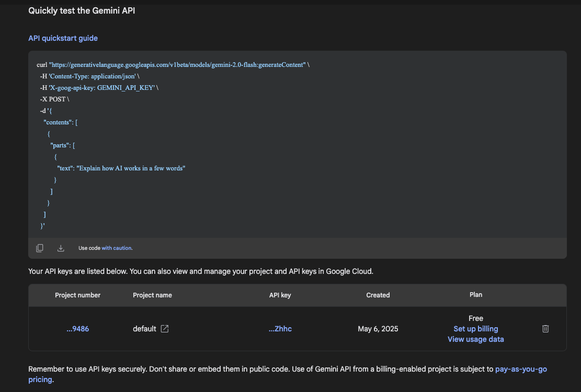Viewport: 581px width, 392px height.
Task: Select the Plan column header
Action: click(476, 295)
